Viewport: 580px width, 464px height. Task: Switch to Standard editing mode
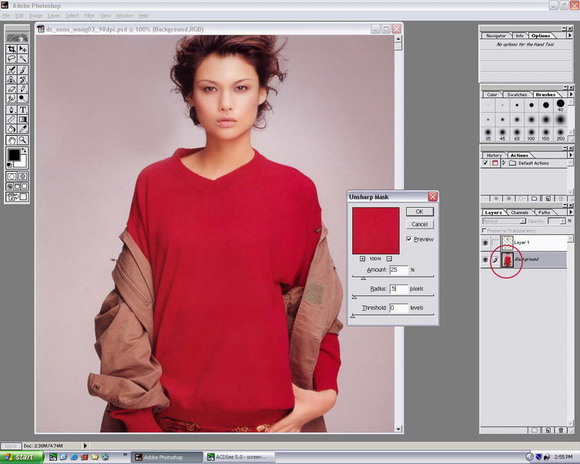[11, 176]
